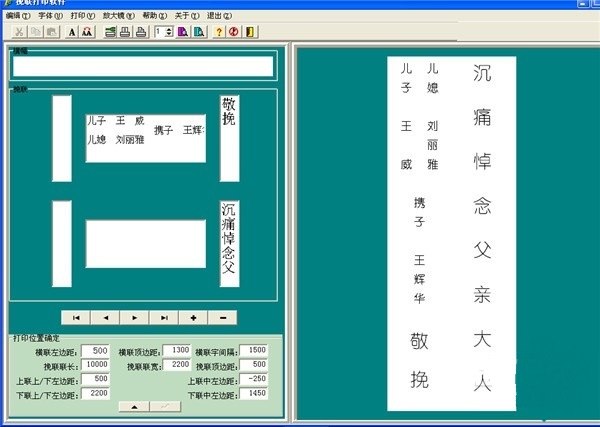This screenshot has width=600, height=427.
Task: Go to last record button
Action: click(164, 318)
